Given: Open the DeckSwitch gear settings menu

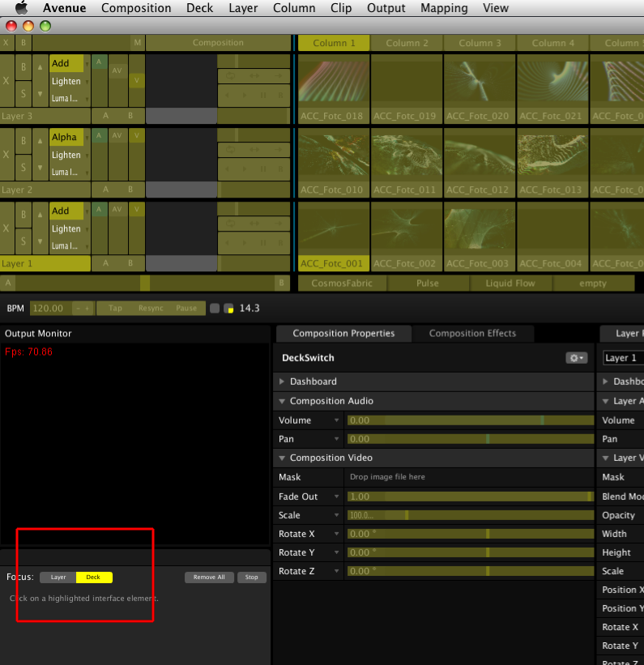Looking at the screenshot, I should pyautogui.click(x=575, y=358).
